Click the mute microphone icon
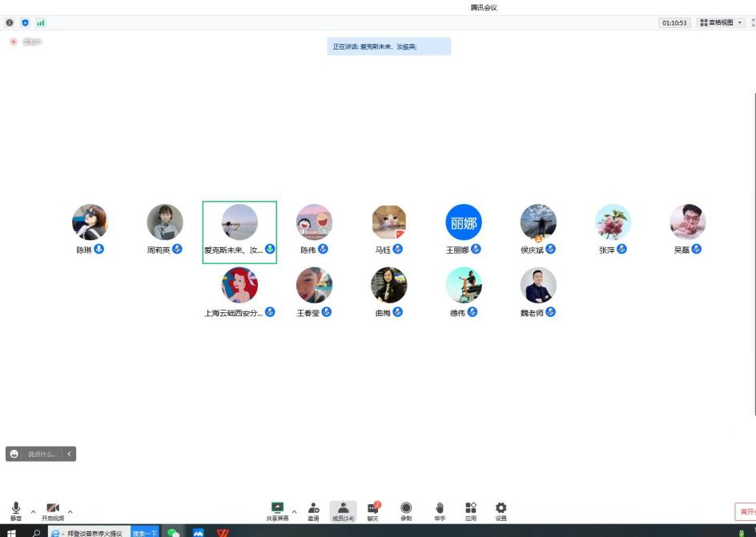This screenshot has height=537, width=756. point(16,509)
